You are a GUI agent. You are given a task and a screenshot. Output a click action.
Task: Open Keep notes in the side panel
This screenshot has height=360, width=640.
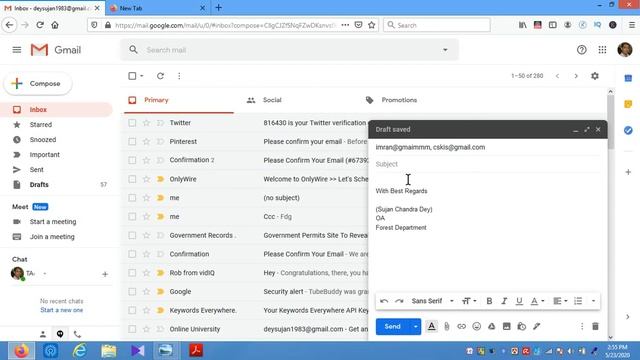[x=628, y=104]
